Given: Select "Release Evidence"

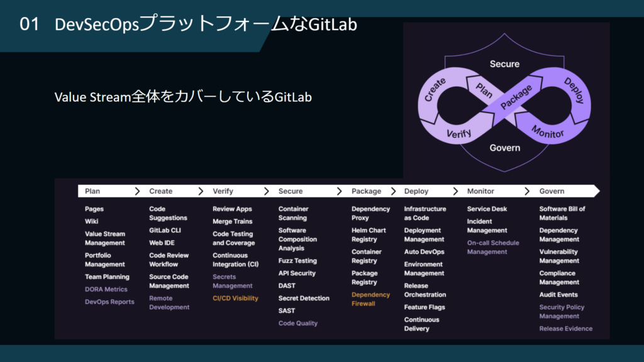Looking at the screenshot, I should click(566, 329).
